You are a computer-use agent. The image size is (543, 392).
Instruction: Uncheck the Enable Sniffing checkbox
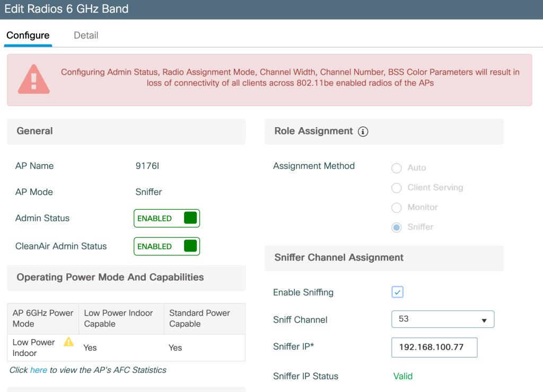397,292
